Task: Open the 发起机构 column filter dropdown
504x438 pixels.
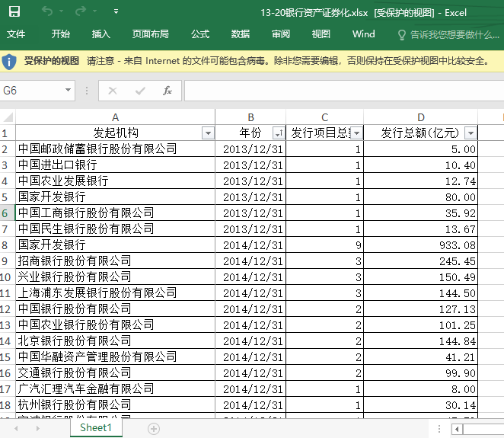Action: click(208, 133)
